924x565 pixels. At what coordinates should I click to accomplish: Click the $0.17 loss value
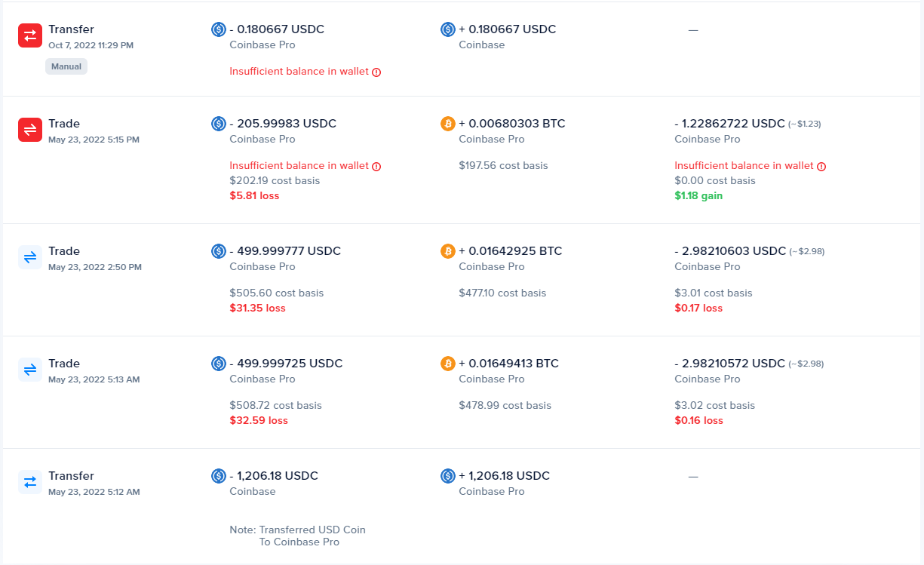[x=698, y=309]
